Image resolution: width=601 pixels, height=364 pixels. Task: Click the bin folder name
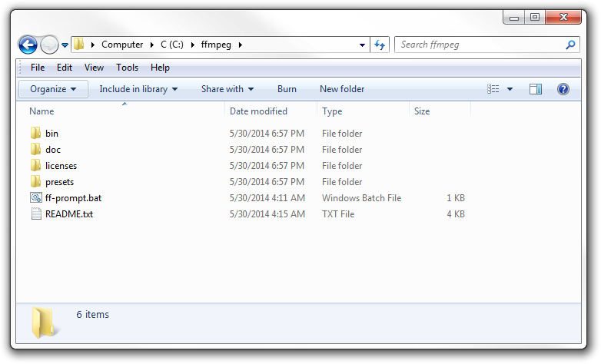pos(51,134)
